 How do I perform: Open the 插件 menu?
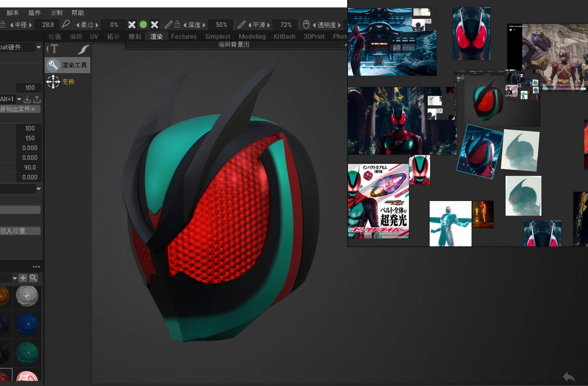point(34,13)
